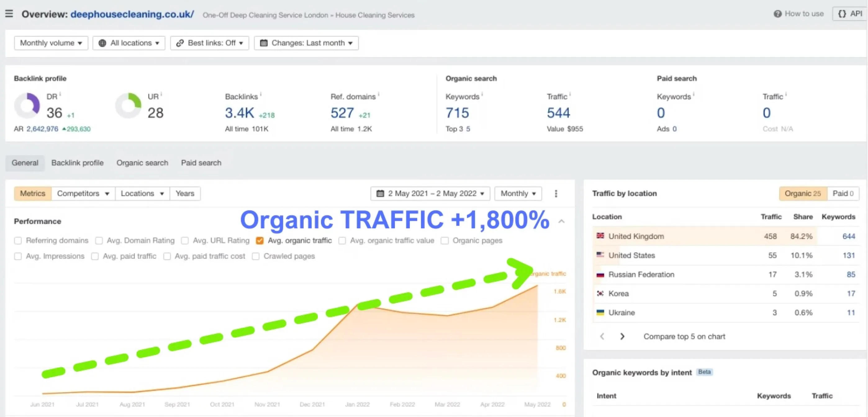Open United States' 131 keywords link
This screenshot has height=417, width=868.
(849, 256)
